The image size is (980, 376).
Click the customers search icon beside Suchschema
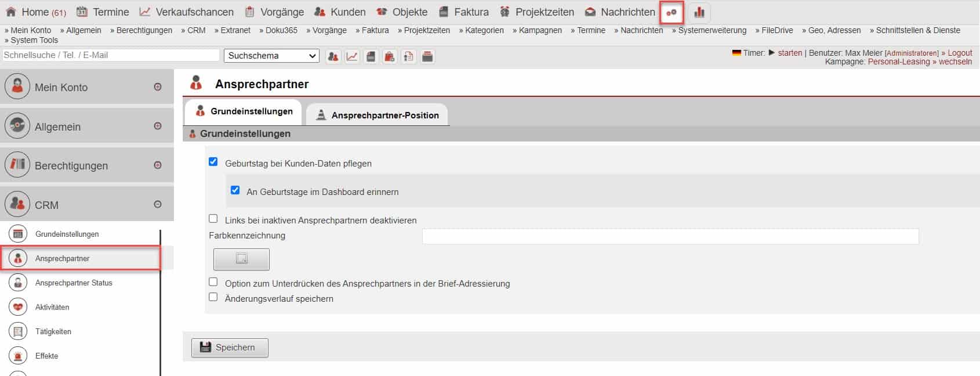pos(333,56)
